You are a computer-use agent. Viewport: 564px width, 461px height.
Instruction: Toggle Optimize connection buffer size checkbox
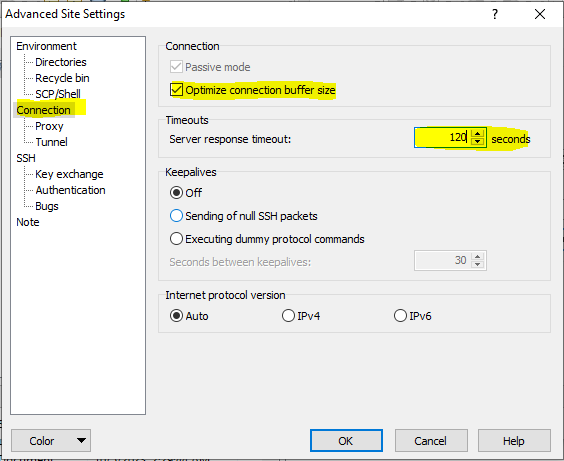[x=176, y=90]
